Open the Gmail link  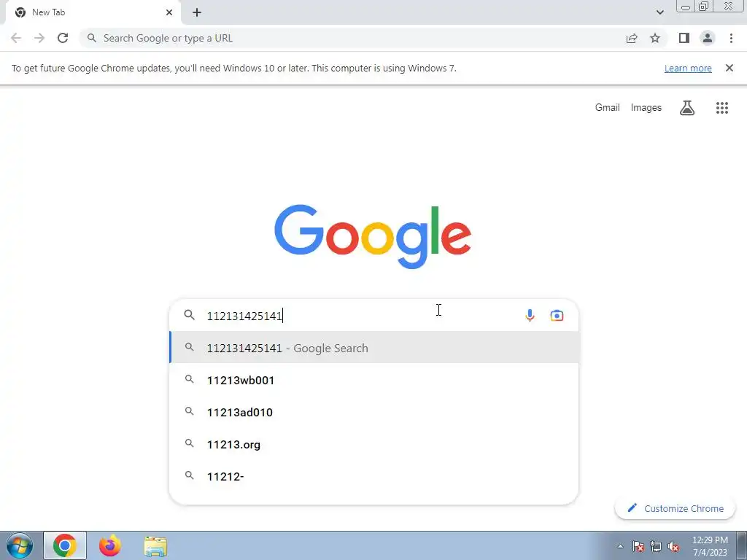pos(608,108)
